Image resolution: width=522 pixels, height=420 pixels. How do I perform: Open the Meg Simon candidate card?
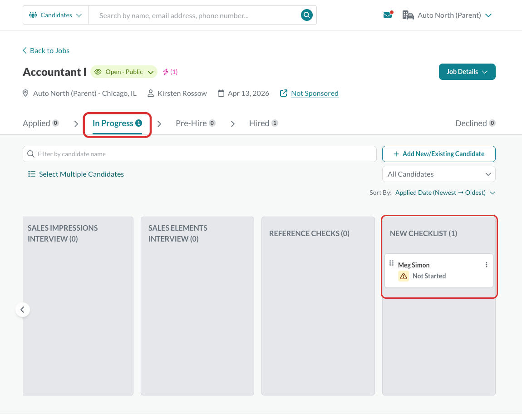click(x=439, y=271)
